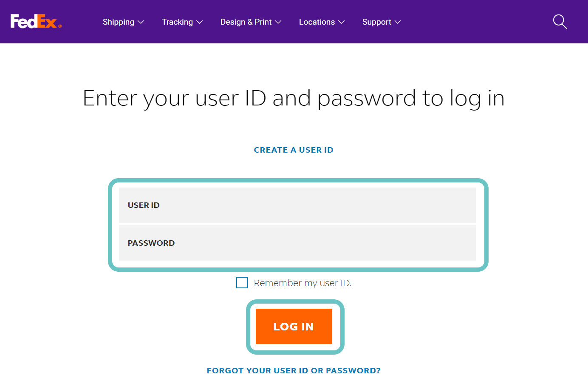Enable Remember my user ID
Screen dimensions: 588x381
(x=242, y=282)
